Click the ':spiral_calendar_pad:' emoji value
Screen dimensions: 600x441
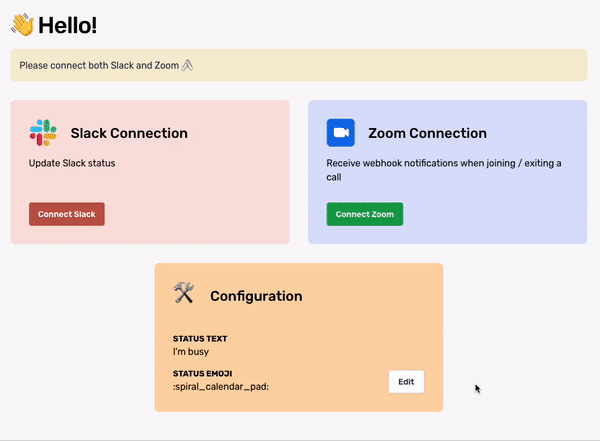pyautogui.click(x=221, y=387)
